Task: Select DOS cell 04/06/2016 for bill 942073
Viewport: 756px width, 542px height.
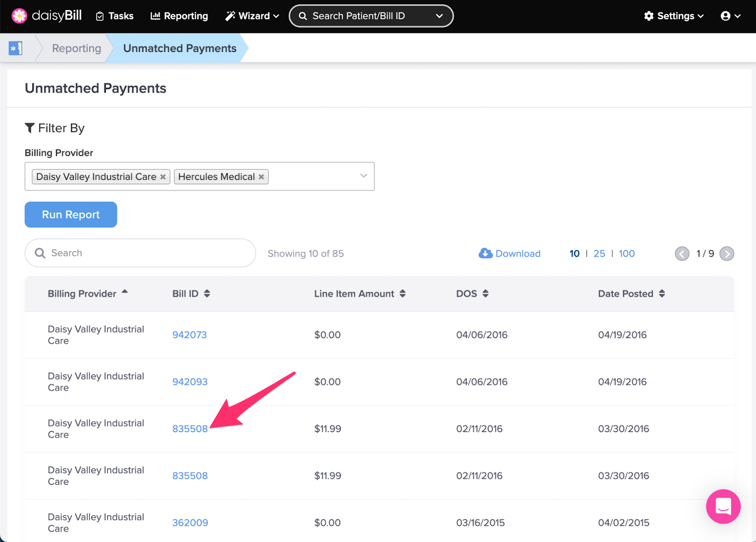Action: coord(482,335)
